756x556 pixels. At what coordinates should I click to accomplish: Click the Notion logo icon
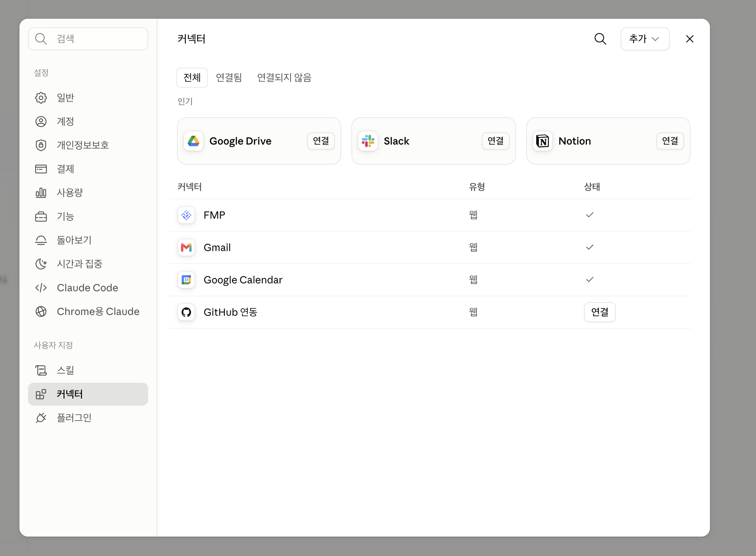point(543,141)
